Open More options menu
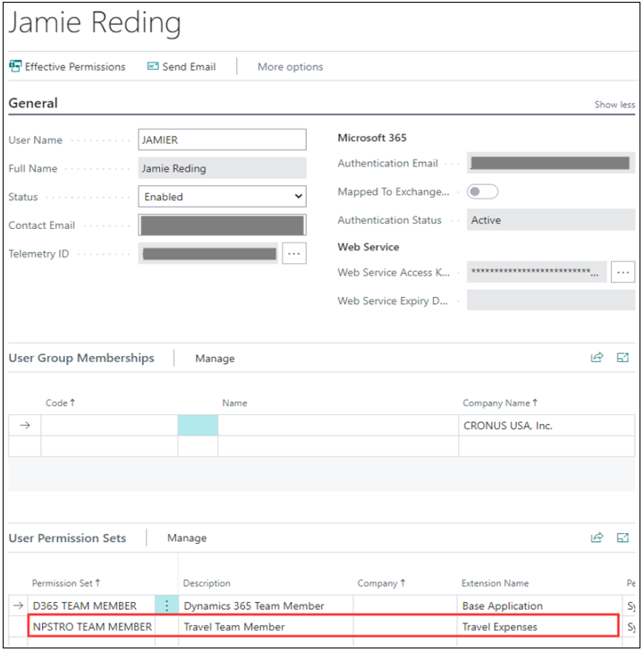The width and height of the screenshot is (644, 652). (x=290, y=66)
